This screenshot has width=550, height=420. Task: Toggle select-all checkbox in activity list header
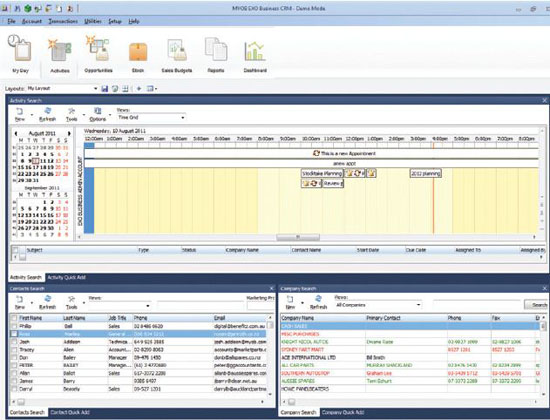click(x=15, y=250)
